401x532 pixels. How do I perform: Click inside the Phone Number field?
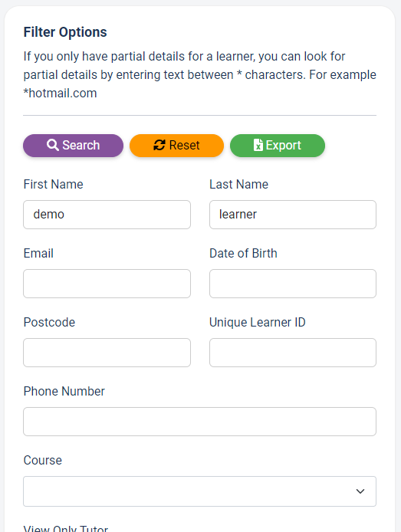point(199,422)
